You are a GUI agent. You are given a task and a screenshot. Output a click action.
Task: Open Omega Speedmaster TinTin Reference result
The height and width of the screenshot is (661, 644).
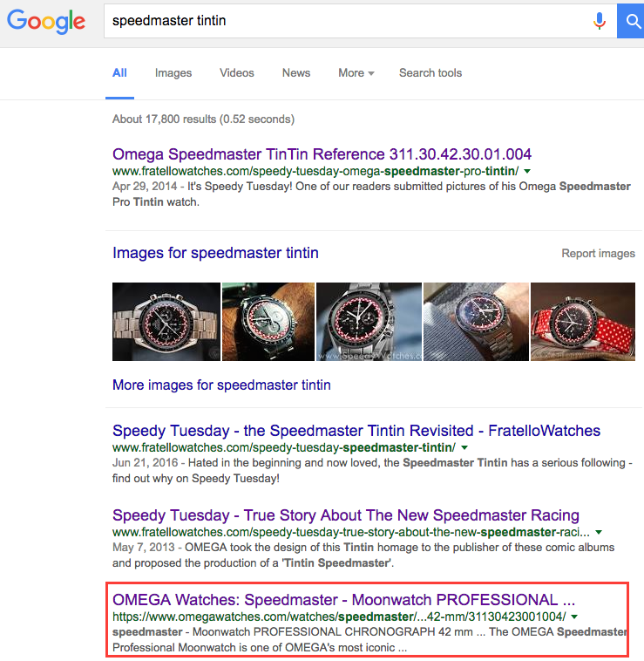tap(322, 154)
